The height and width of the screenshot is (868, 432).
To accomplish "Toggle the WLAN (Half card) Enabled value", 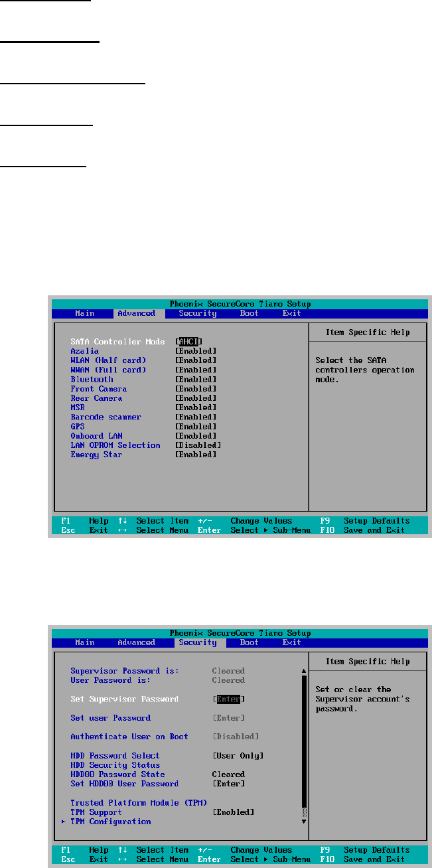I will point(196,360).
